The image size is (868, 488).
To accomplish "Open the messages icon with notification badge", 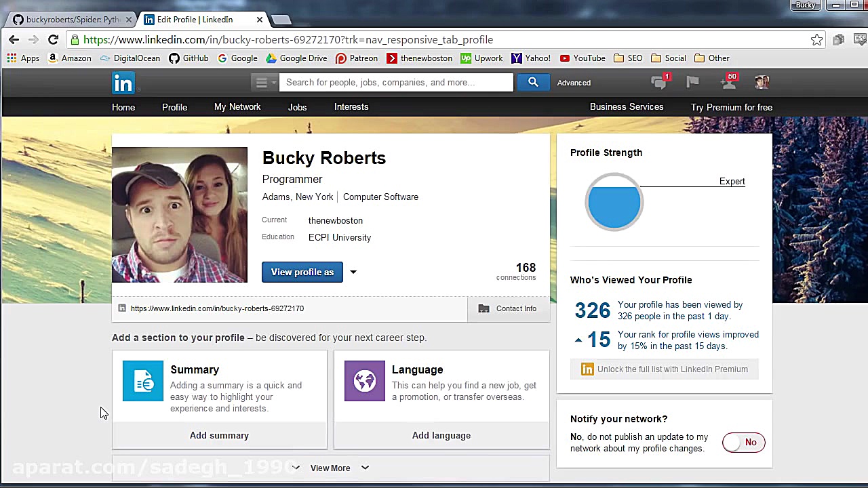I will click(x=660, y=82).
